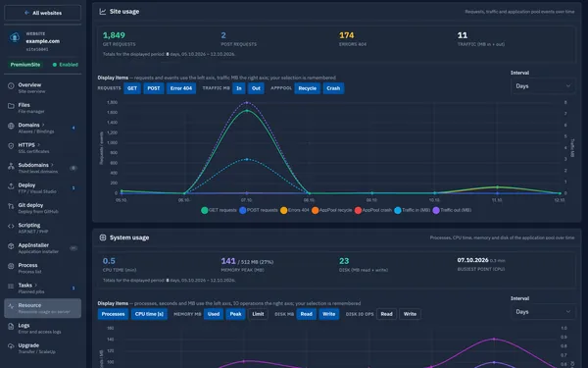This screenshot has width=588, height=368.
Task: Click the Deploy upload icon
Action: coord(11,186)
